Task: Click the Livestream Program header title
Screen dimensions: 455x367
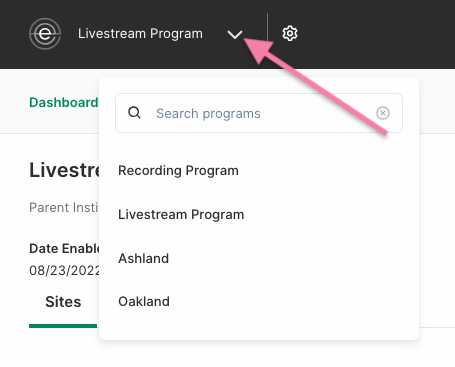Action: (140, 34)
